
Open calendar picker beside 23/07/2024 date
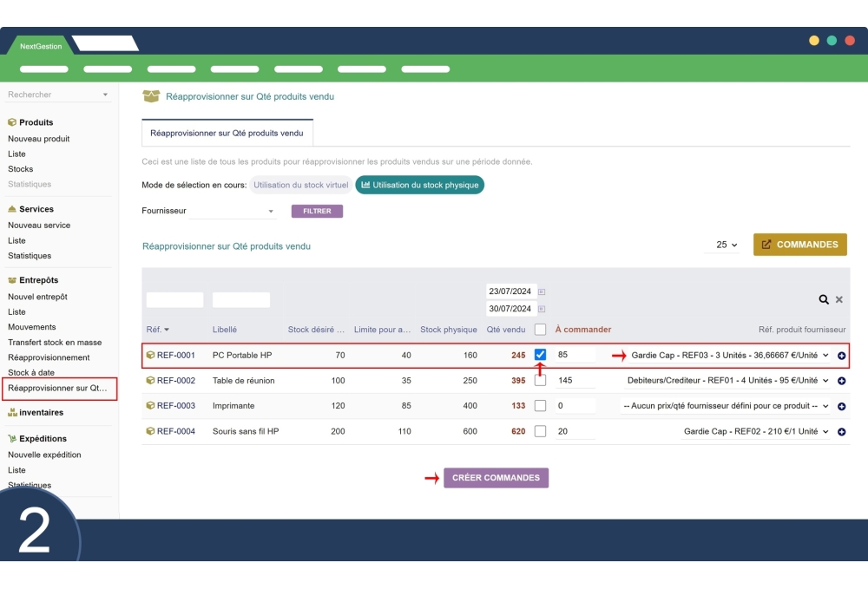pos(542,291)
